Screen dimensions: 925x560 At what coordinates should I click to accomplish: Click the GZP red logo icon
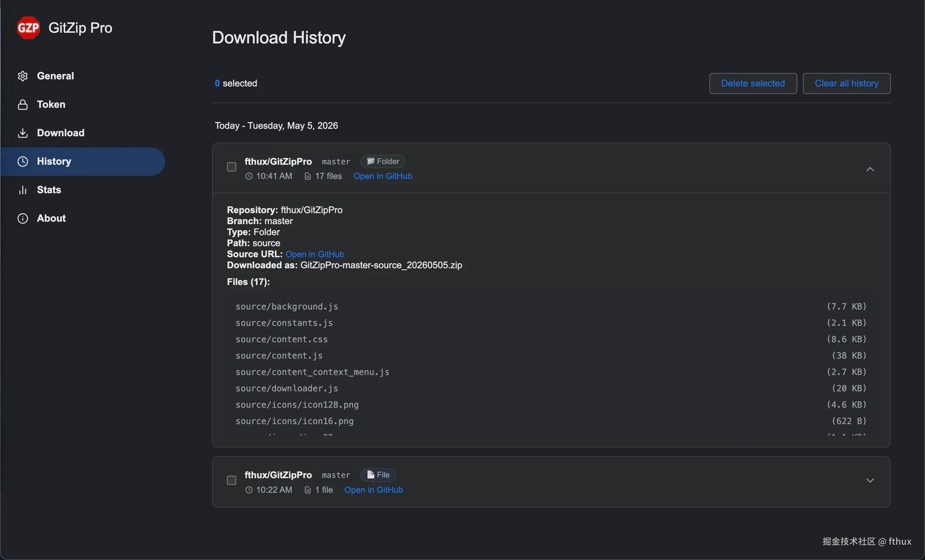tap(28, 27)
